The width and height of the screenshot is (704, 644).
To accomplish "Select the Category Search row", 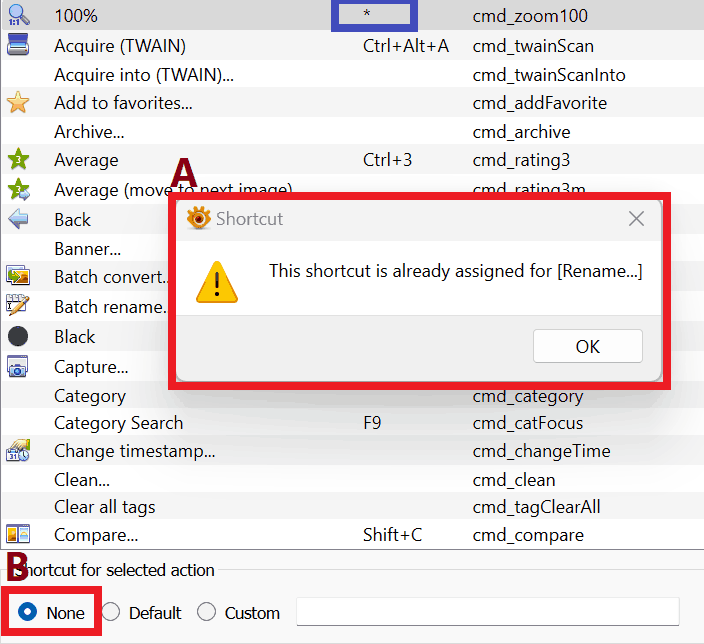I will pos(352,423).
